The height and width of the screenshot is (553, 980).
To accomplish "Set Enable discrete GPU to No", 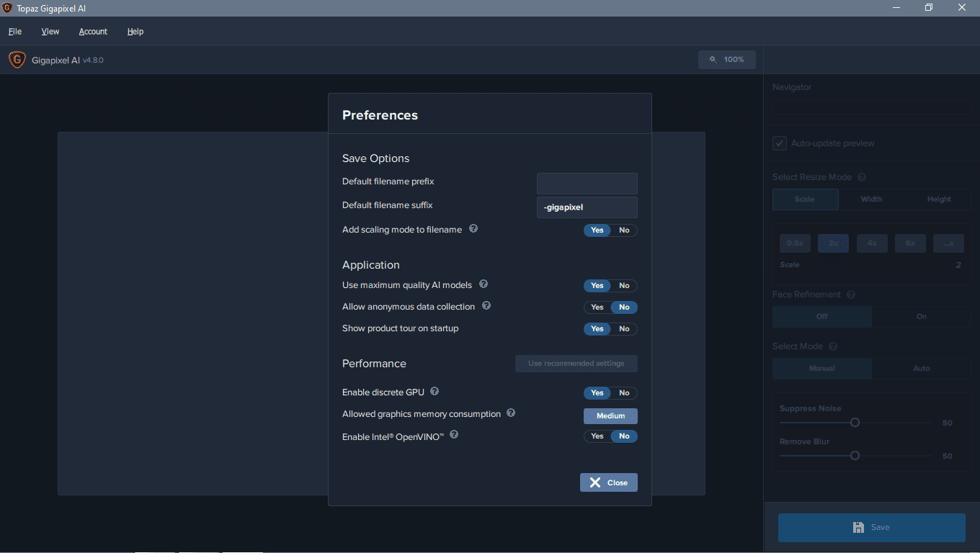I will (624, 393).
